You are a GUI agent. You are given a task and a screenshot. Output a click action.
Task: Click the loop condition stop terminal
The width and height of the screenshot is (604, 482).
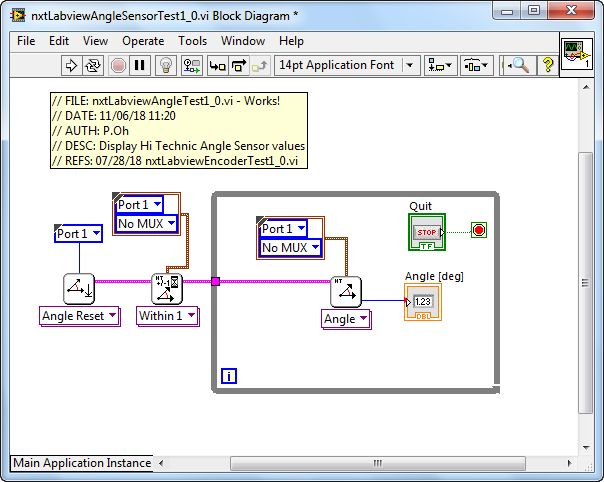click(479, 230)
